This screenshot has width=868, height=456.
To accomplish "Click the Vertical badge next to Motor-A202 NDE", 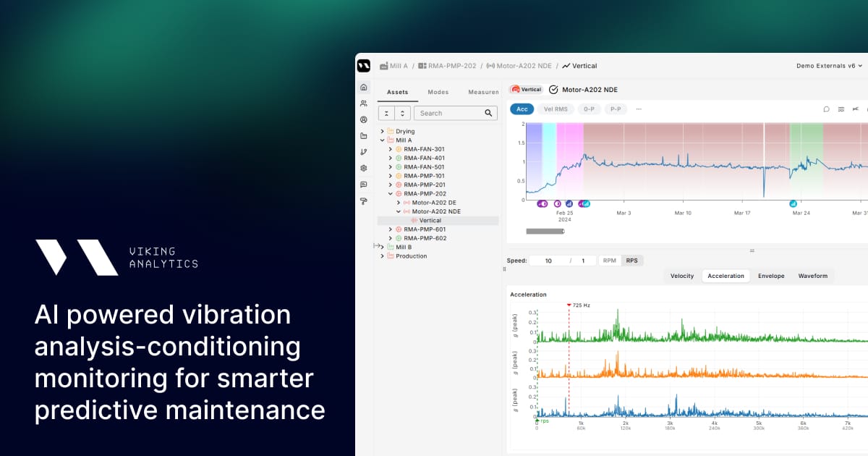I will tap(526, 89).
